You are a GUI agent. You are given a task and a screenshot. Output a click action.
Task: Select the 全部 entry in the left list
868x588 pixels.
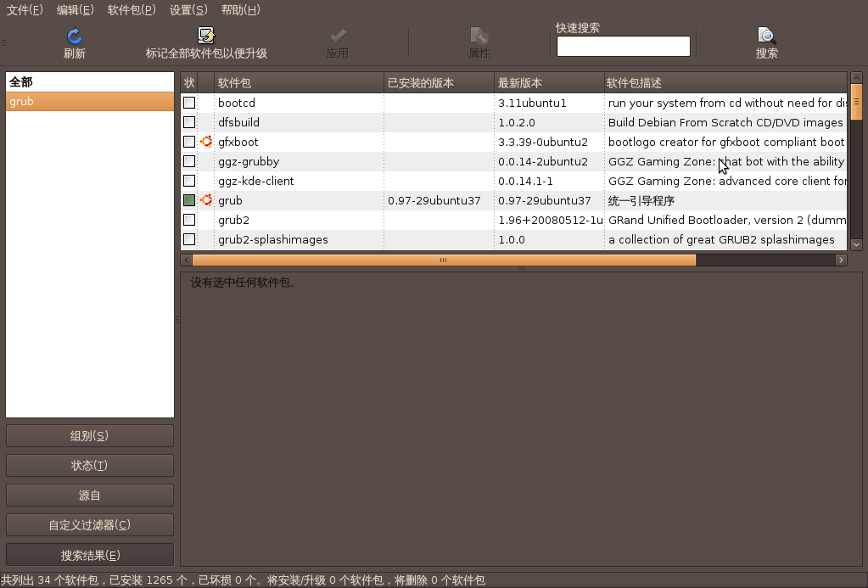coord(90,82)
